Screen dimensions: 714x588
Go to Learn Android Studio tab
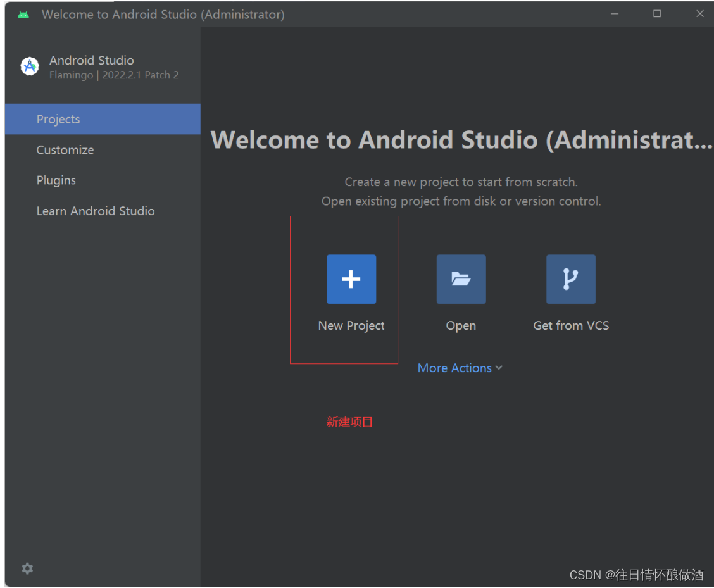click(x=103, y=211)
